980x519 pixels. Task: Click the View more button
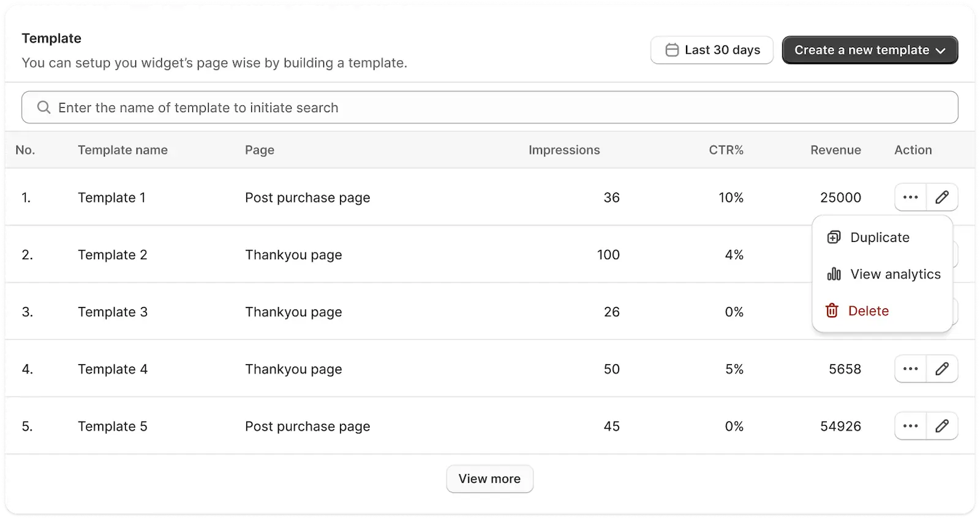pyautogui.click(x=489, y=479)
